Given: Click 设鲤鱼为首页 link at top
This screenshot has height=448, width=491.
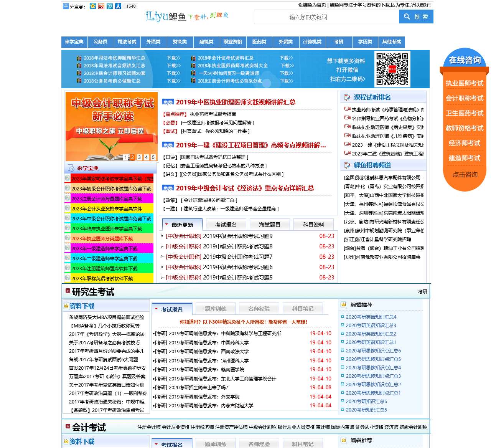Looking at the screenshot, I should coord(312,5).
